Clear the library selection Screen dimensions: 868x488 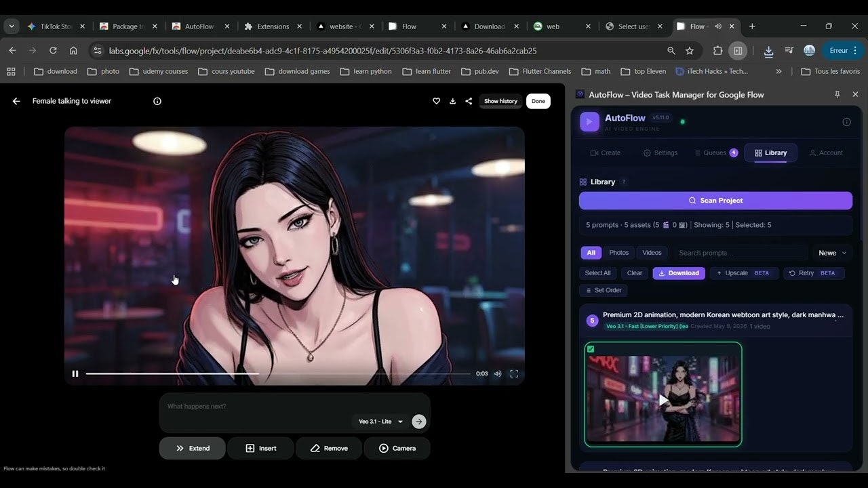point(635,273)
